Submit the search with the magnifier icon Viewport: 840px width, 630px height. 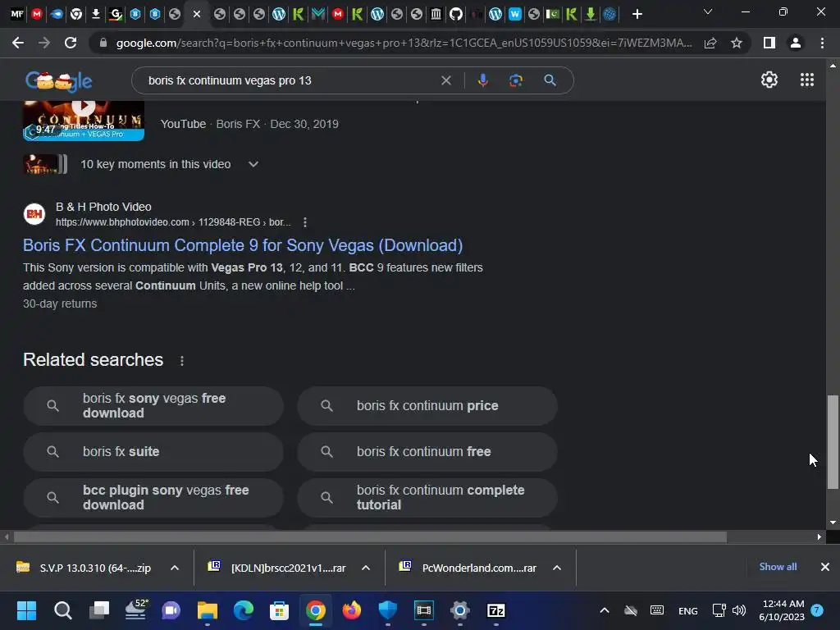[550, 80]
